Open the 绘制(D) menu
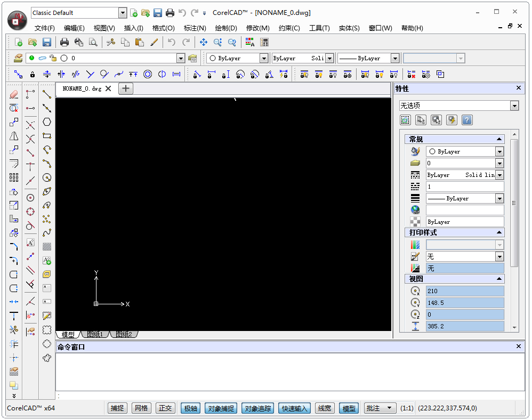This screenshot has width=532, height=420. 226,28
